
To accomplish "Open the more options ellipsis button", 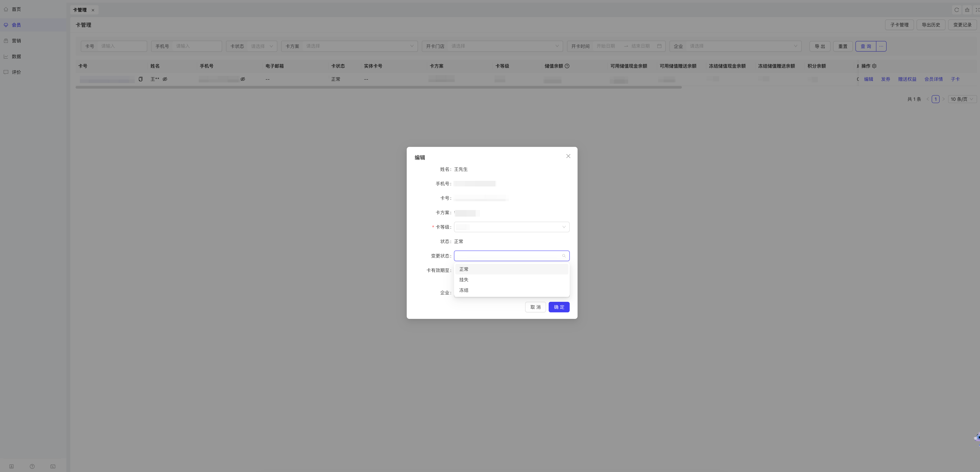I will pyautogui.click(x=881, y=46).
